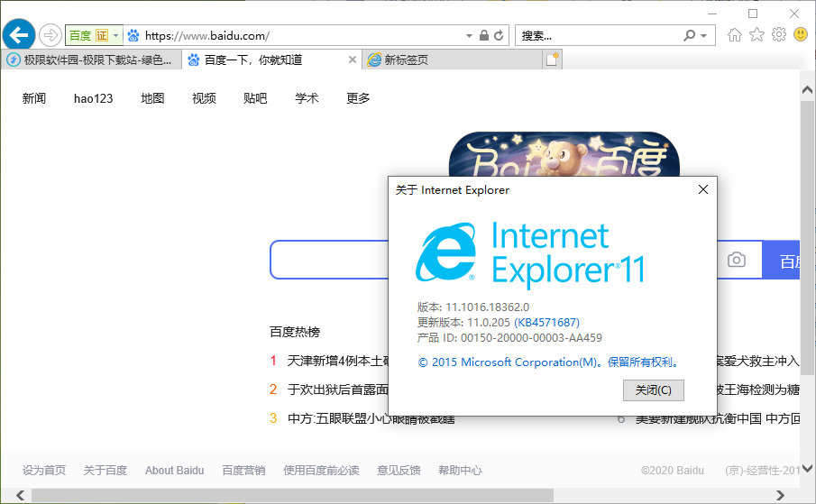Screen dimensions: 816x504
Task: Open hot item 美要新建舰队抗衡中国
Action: [x=717, y=418]
